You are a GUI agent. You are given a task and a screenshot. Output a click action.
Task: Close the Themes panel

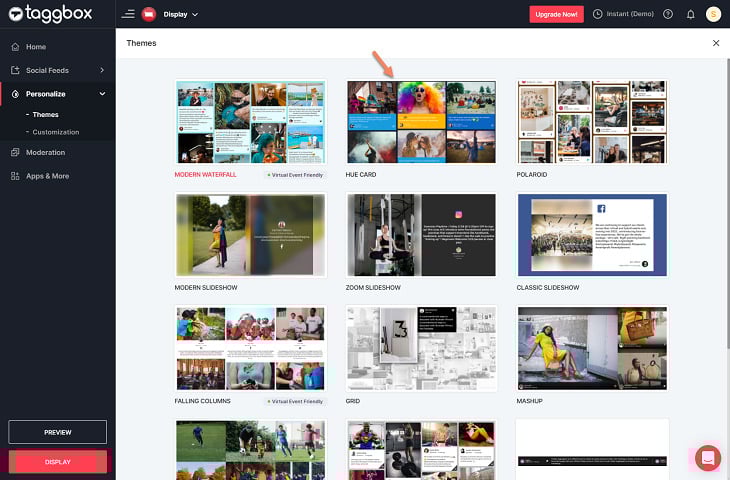pos(716,43)
